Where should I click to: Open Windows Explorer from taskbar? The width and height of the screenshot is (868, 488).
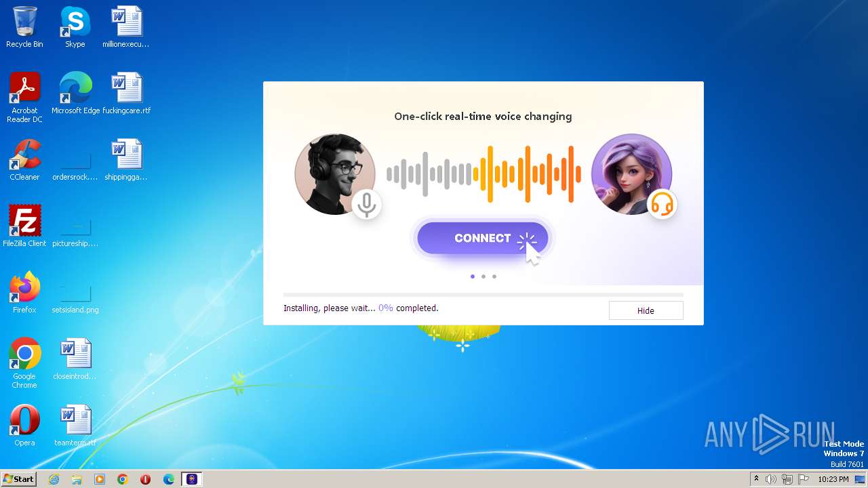(77, 479)
